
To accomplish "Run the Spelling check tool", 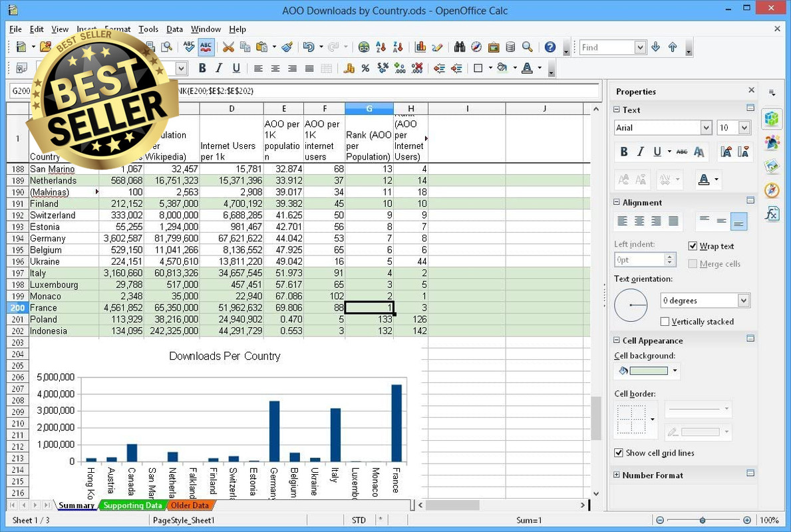I will 189,47.
